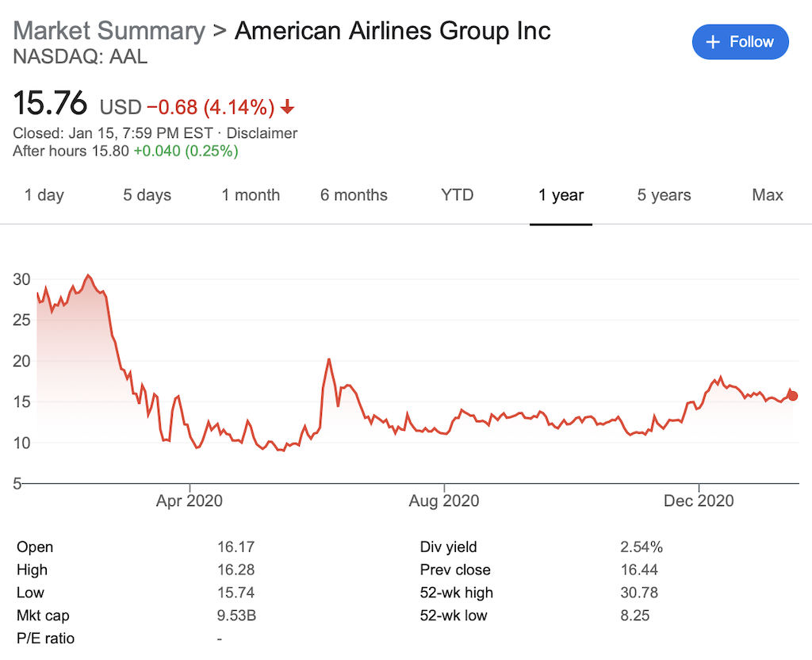The height and width of the screenshot is (660, 812).
Task: Click the red endpoint dot on chart
Action: (x=792, y=396)
